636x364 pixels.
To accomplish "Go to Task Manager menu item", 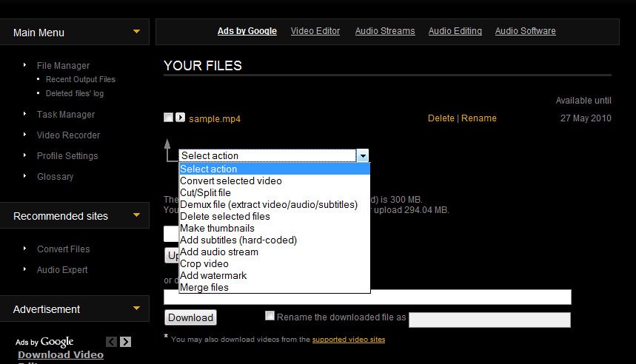I will click(x=66, y=115).
